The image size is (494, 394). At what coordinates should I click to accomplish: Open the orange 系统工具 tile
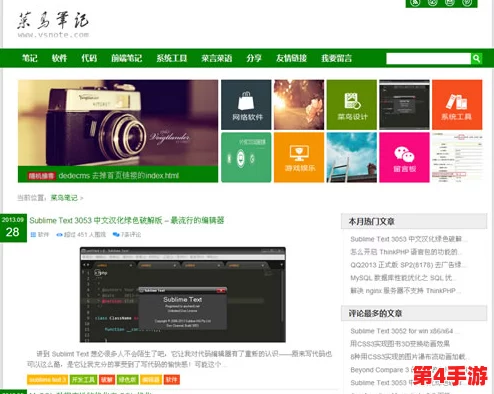[x=457, y=105]
